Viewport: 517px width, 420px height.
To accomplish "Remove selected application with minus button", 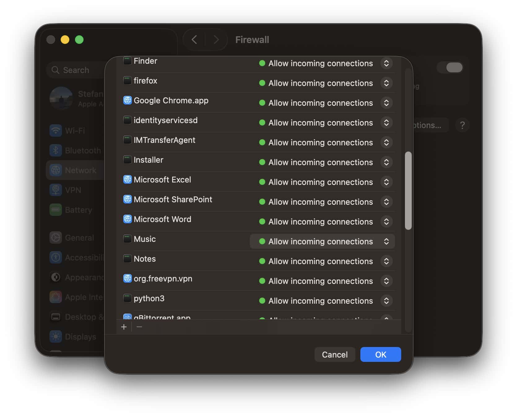I will pyautogui.click(x=139, y=327).
